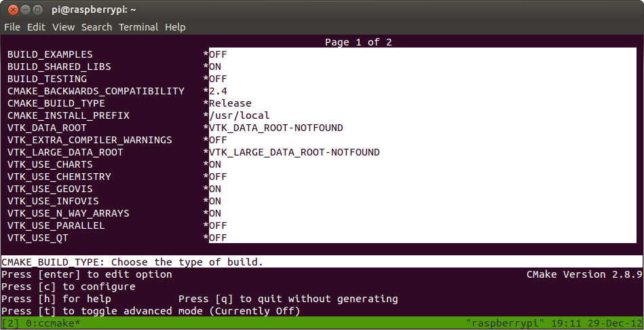Select the VTK_LARGE_DATA_ROOT option name

click(65, 153)
